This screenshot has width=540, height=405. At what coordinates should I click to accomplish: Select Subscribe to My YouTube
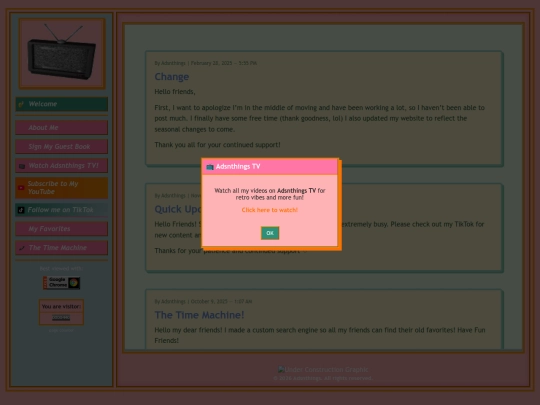coord(62,188)
